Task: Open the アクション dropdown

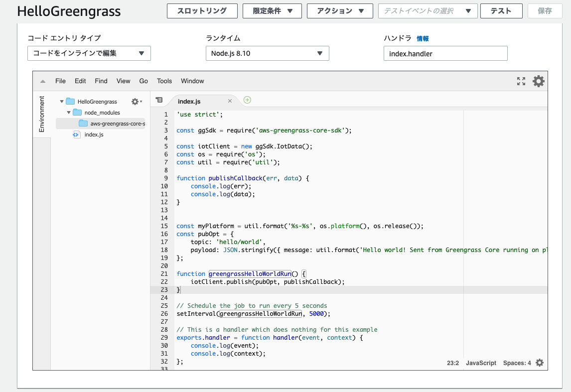Action: (340, 11)
